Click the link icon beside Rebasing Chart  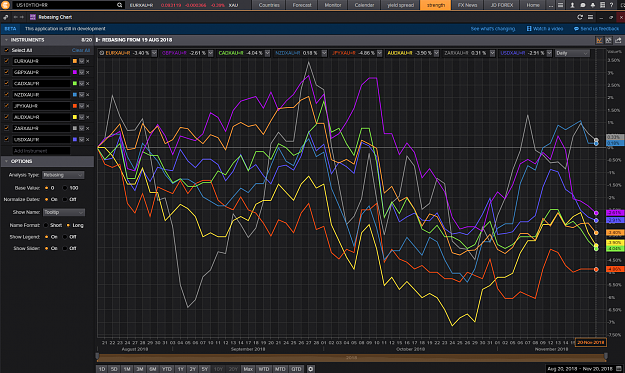click(x=6, y=17)
